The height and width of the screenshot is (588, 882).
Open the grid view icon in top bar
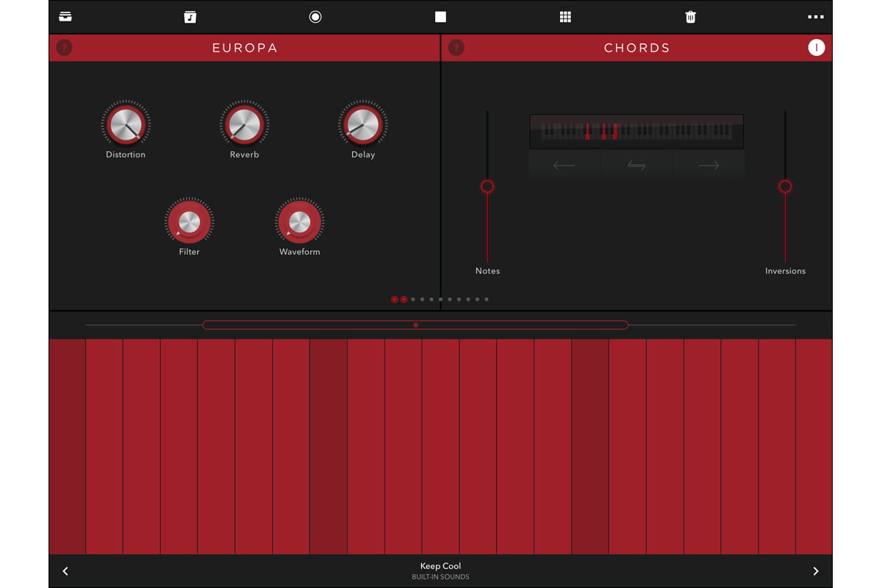[565, 17]
